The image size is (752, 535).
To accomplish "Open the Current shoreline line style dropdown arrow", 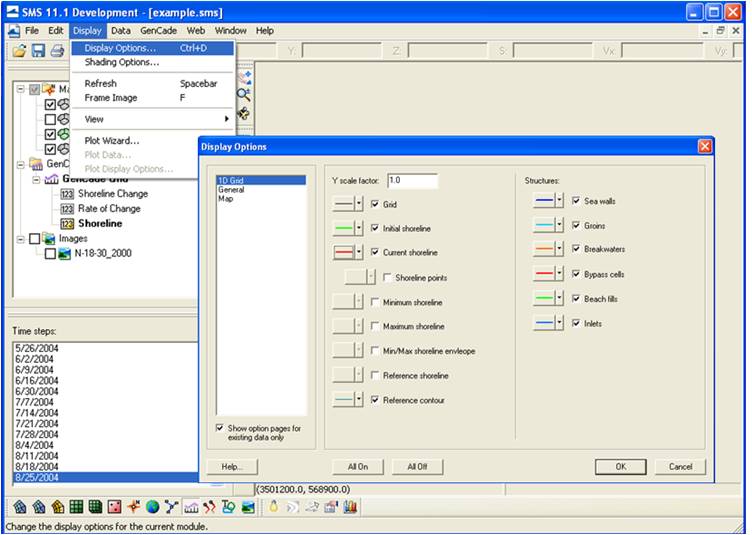I will tap(359, 252).
